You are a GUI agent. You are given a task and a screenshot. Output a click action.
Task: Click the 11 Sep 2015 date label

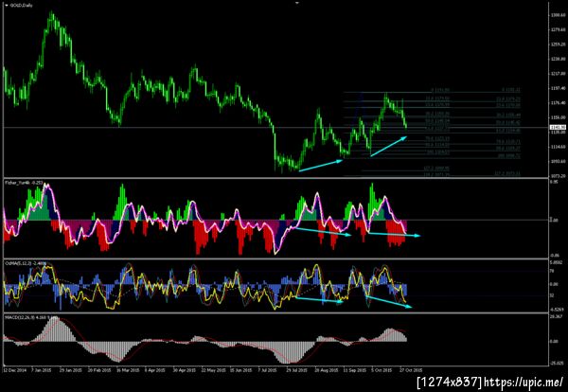355,370
